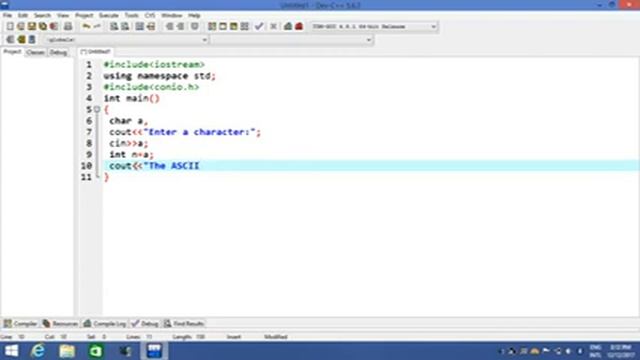This screenshot has width=640, height=360.
Task: Click the Compile & Run toolbar icon
Action: click(x=233, y=27)
